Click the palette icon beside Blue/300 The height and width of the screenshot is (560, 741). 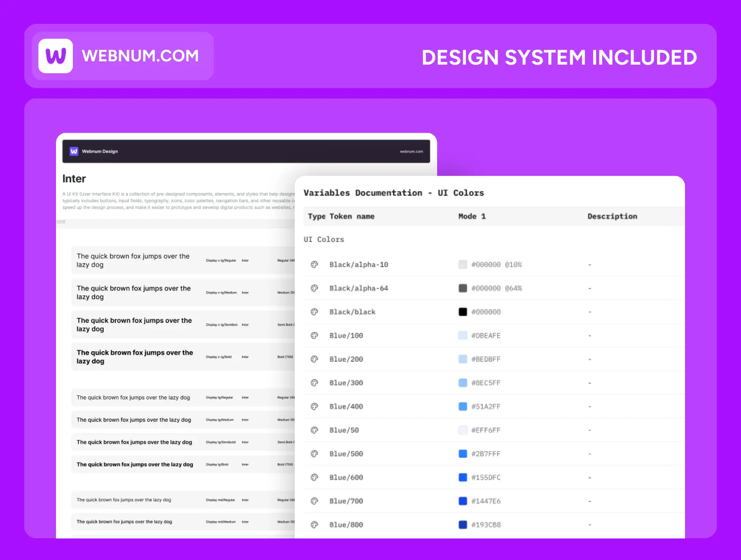pos(315,383)
